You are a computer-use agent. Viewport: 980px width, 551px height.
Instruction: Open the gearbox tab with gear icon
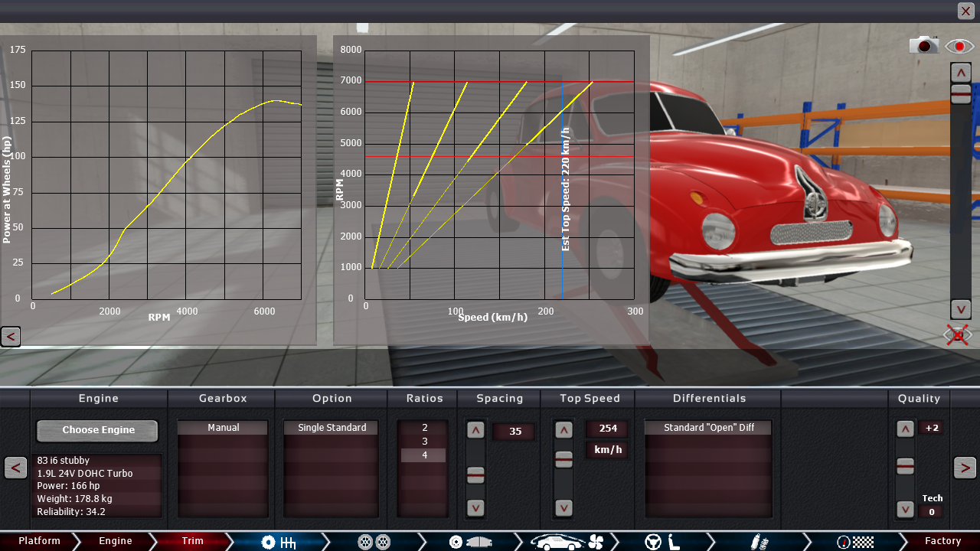tap(278, 542)
